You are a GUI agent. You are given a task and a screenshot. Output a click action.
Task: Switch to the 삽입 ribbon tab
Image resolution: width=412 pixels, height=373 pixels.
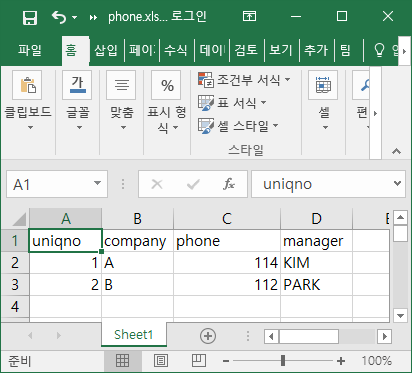tap(106, 50)
